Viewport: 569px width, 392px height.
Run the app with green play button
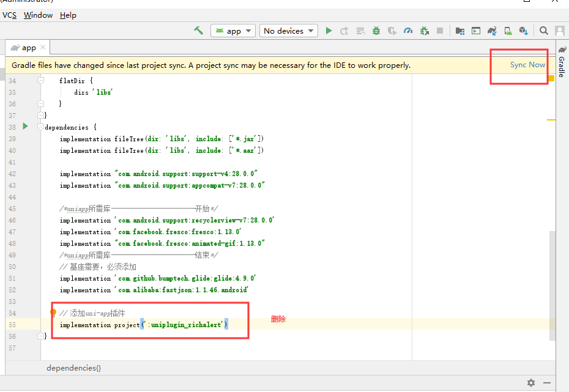[329, 31]
